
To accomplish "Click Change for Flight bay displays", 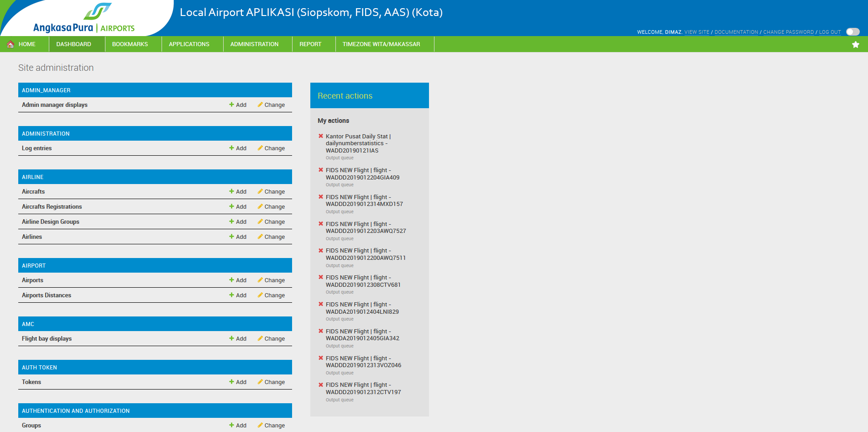I will pyautogui.click(x=274, y=339).
